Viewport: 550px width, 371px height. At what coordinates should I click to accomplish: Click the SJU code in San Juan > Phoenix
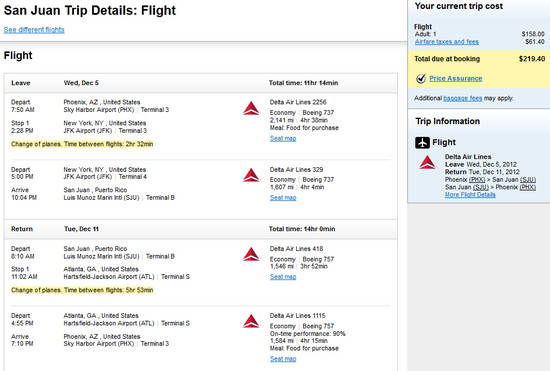coord(481,187)
